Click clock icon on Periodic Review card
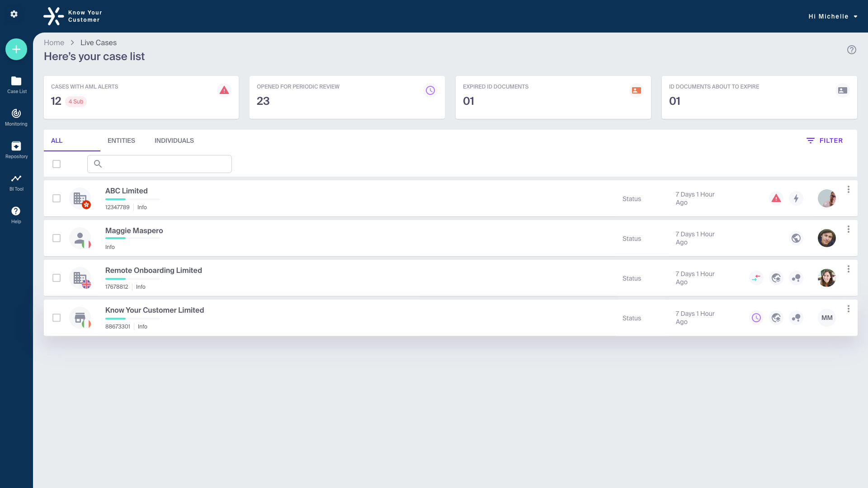Screen dimensions: 868x488 (430, 90)
